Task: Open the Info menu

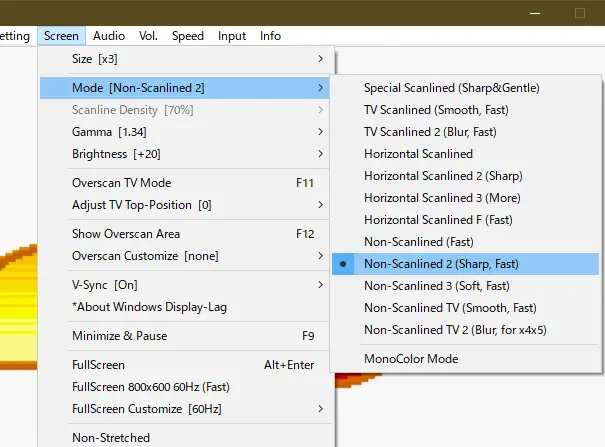Action: click(x=270, y=36)
